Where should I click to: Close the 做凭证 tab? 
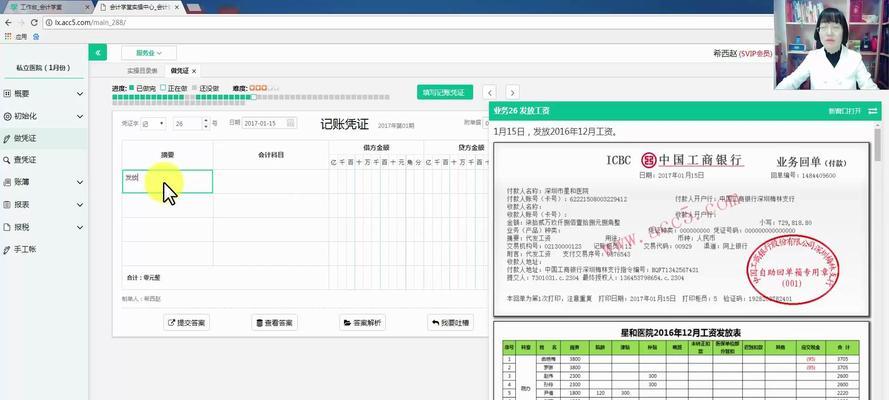[195, 71]
